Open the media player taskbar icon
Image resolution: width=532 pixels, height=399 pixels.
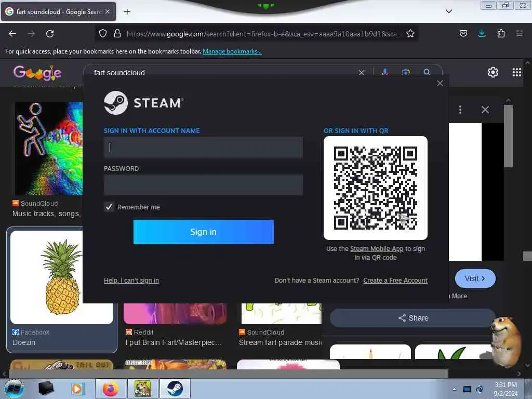pos(77,389)
